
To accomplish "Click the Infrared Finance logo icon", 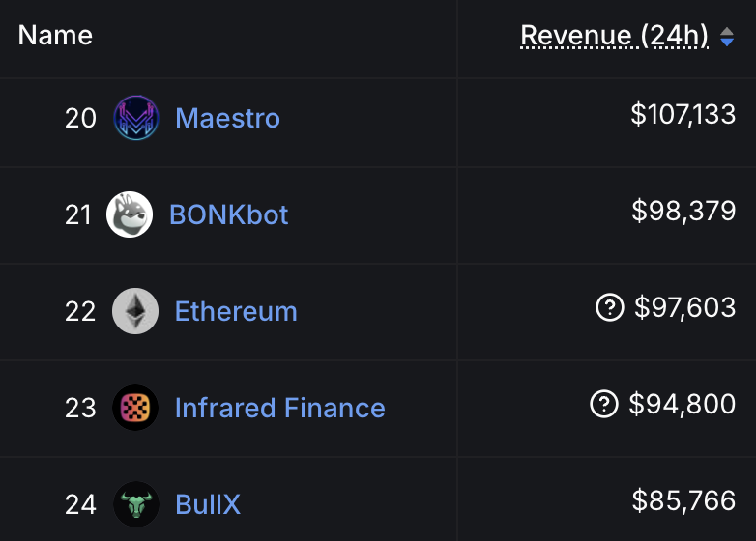I will [x=135, y=408].
